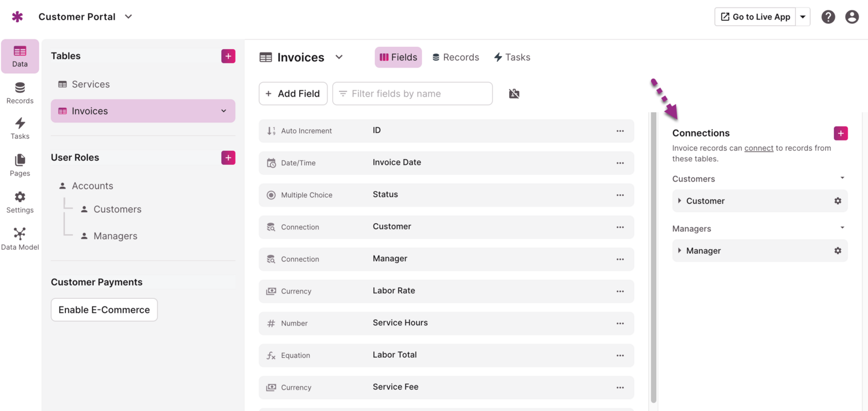Open the user account profile icon
Screen dimensions: 868x411
(852, 17)
